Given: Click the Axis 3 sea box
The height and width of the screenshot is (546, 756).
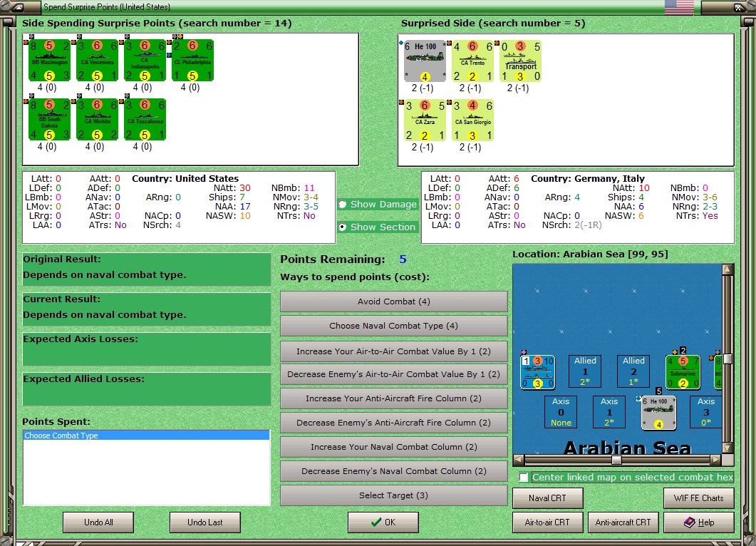Looking at the screenshot, I should coord(706,412).
